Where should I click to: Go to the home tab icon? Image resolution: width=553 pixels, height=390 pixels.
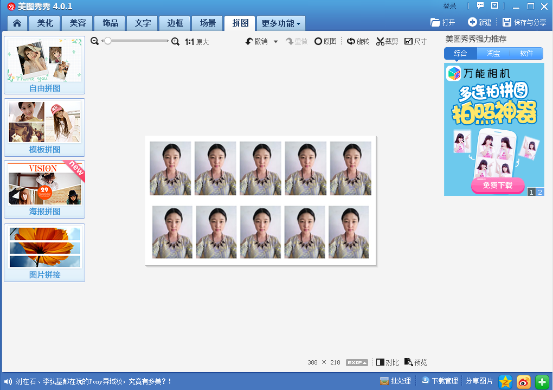coord(17,23)
